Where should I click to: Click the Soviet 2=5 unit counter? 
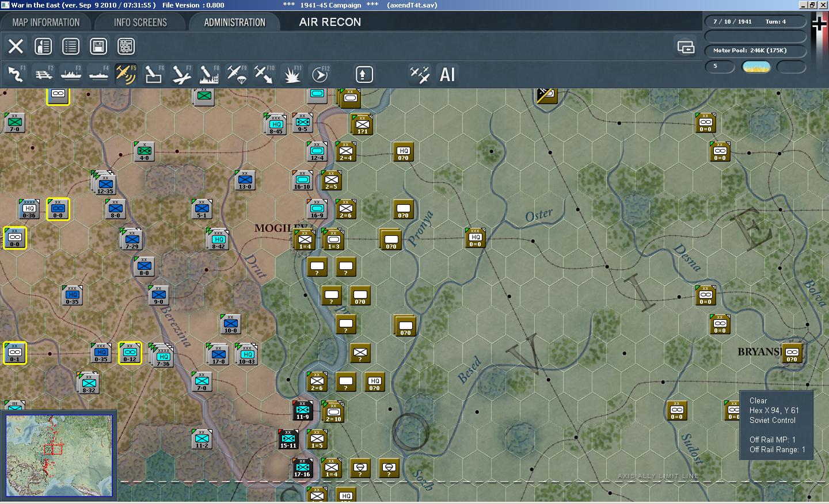click(x=332, y=181)
